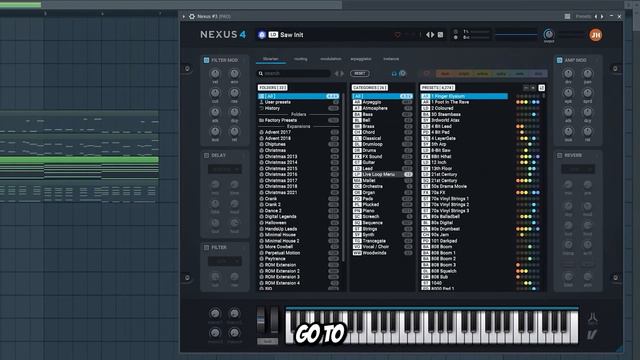
Task: Switch to the instance tab
Action: pos(391,59)
